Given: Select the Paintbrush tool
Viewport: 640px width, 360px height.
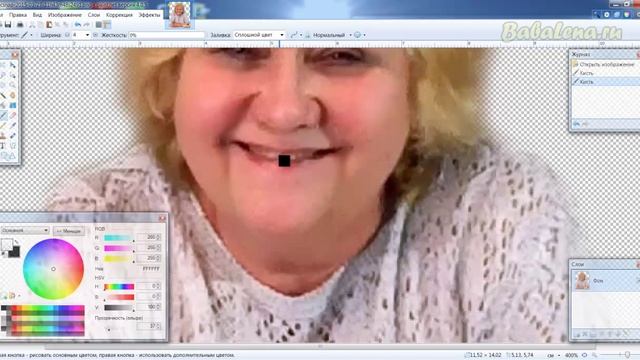Looking at the screenshot, I should coord(3,116).
